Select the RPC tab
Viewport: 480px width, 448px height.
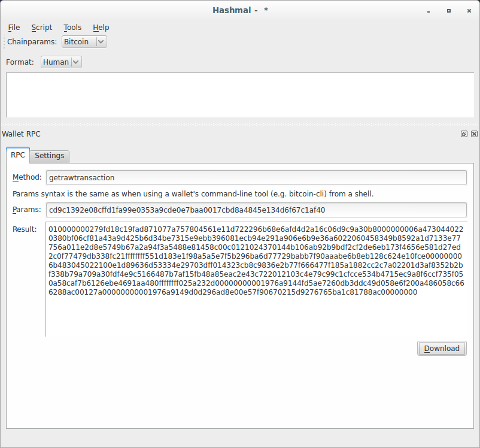(x=17, y=155)
